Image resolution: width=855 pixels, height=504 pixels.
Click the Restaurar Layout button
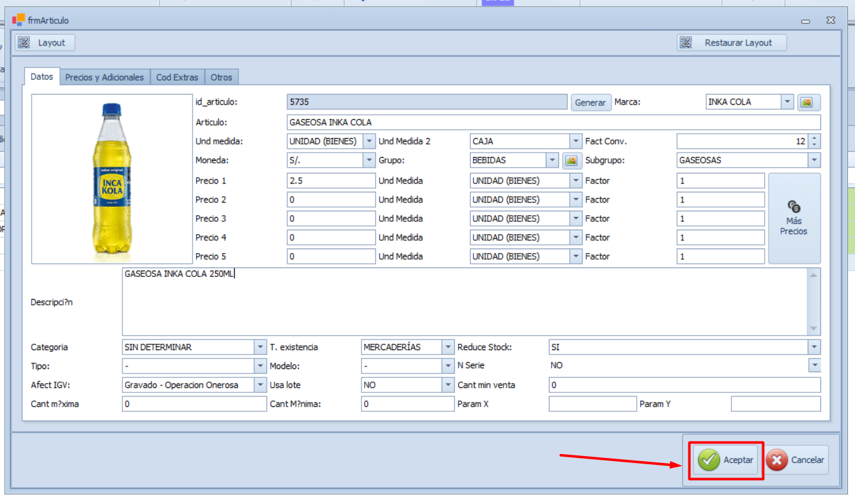tap(732, 43)
